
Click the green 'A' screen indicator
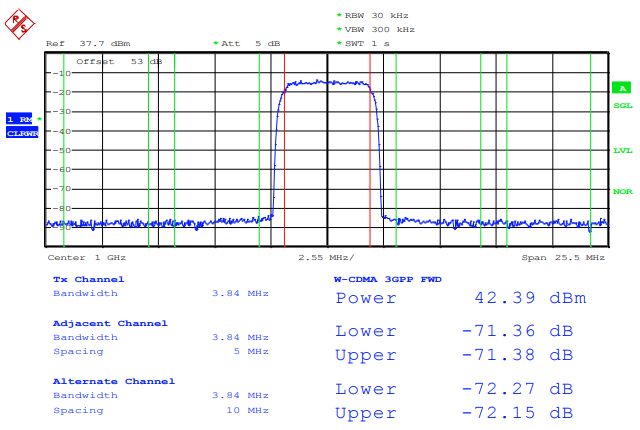tap(621, 89)
